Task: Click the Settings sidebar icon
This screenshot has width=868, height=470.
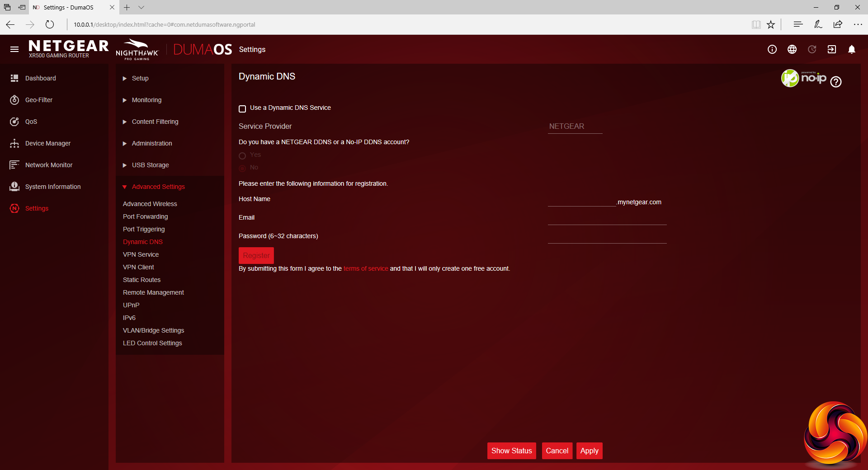Action: [x=14, y=208]
